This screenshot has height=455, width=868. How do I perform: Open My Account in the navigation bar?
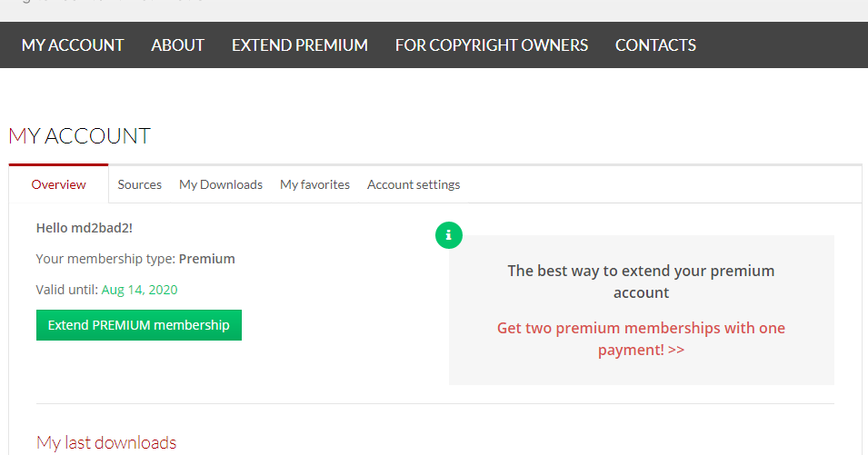coord(73,45)
